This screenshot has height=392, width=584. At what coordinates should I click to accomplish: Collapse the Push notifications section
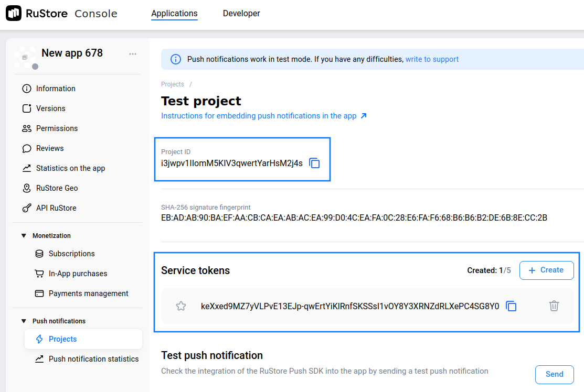point(24,321)
